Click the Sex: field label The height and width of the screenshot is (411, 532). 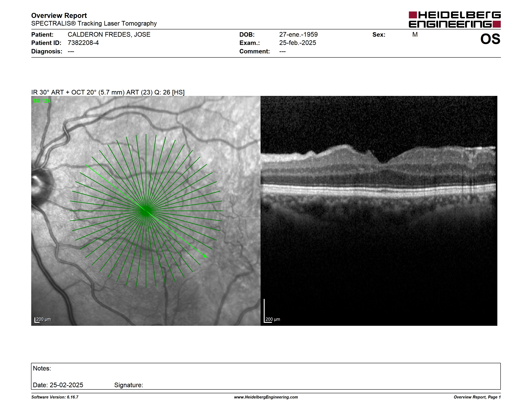(x=379, y=35)
